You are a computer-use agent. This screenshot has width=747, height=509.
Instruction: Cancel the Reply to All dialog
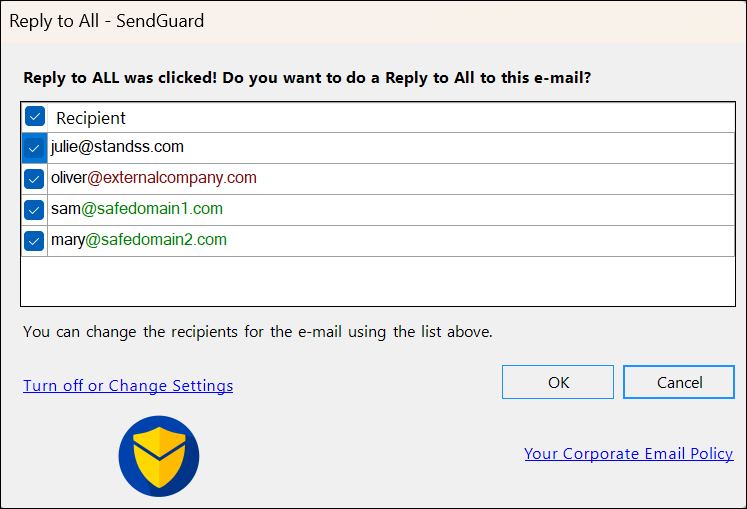679,382
